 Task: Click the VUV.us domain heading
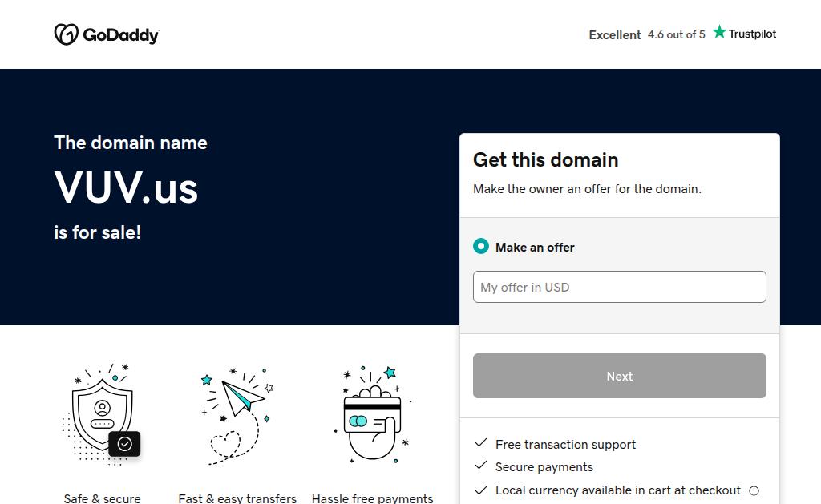pos(126,187)
